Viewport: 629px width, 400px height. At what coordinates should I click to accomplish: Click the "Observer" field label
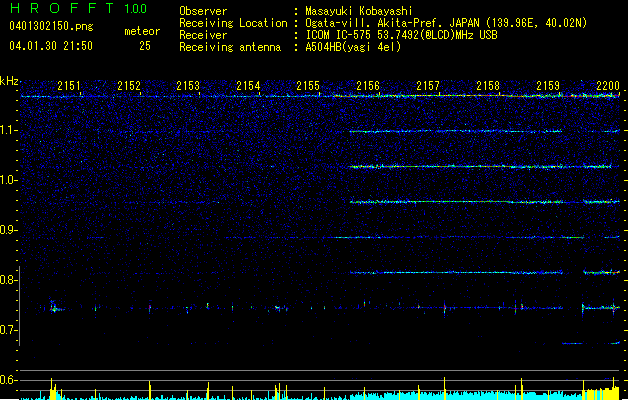tap(203, 11)
